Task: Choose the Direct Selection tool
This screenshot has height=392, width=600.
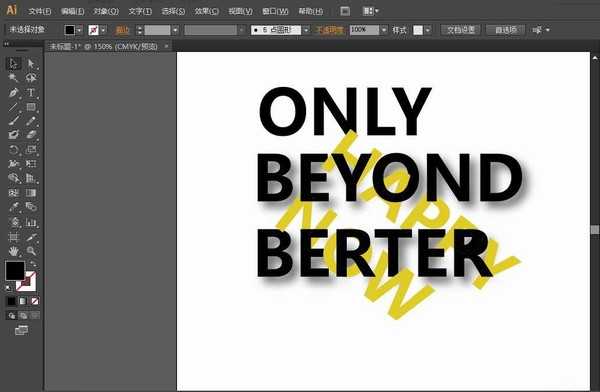Action: coord(31,64)
